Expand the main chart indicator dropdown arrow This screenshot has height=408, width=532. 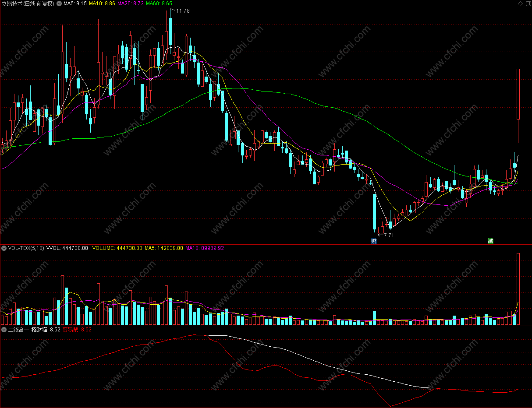click(59, 4)
